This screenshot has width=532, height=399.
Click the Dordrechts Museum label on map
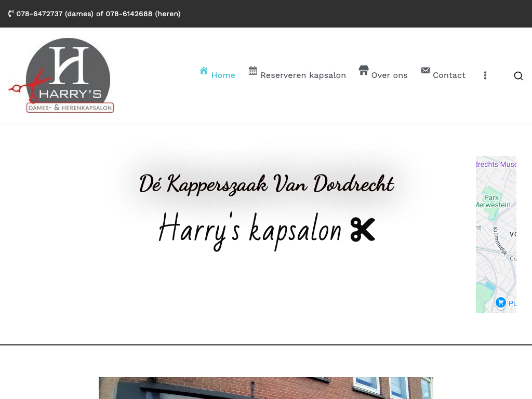pyautogui.click(x=496, y=164)
